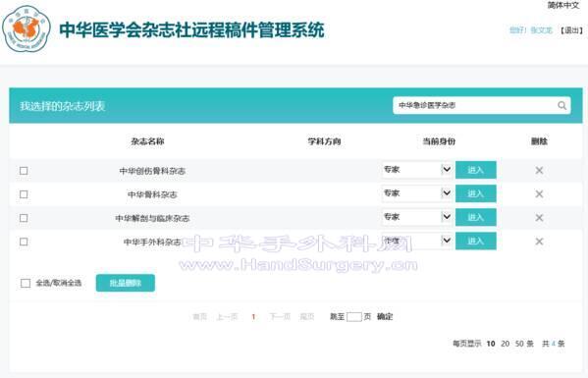The image size is (588, 378).
Task: Click 进入 for 中华骨科杂志
Action: click(x=476, y=193)
